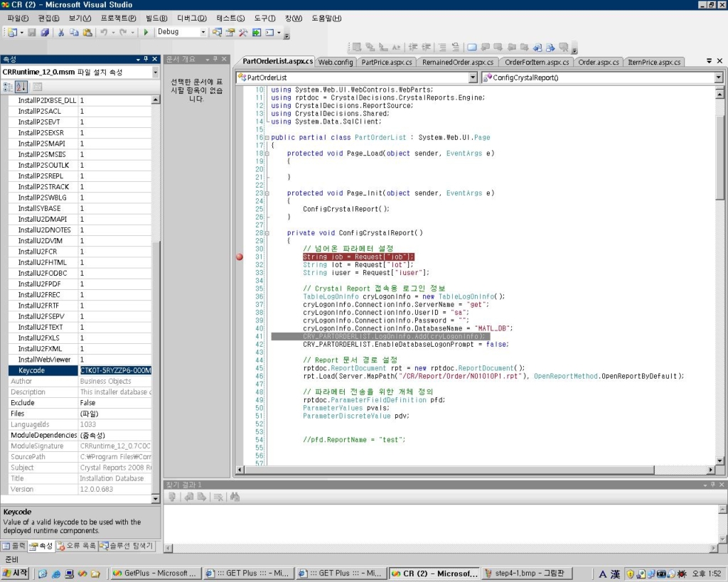Select the ModuleDependencies property row
Image resolution: width=728 pixels, height=582 pixels.
pos(80,436)
